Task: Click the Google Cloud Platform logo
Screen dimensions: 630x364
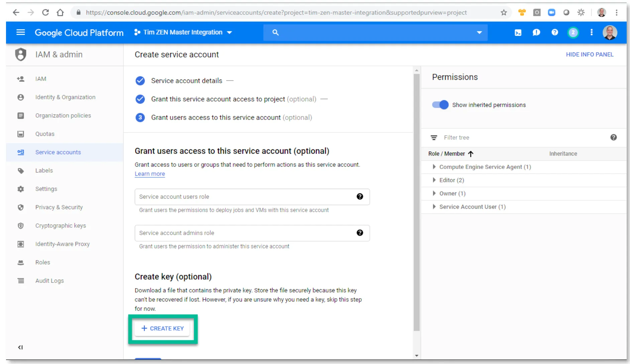Action: tap(79, 32)
